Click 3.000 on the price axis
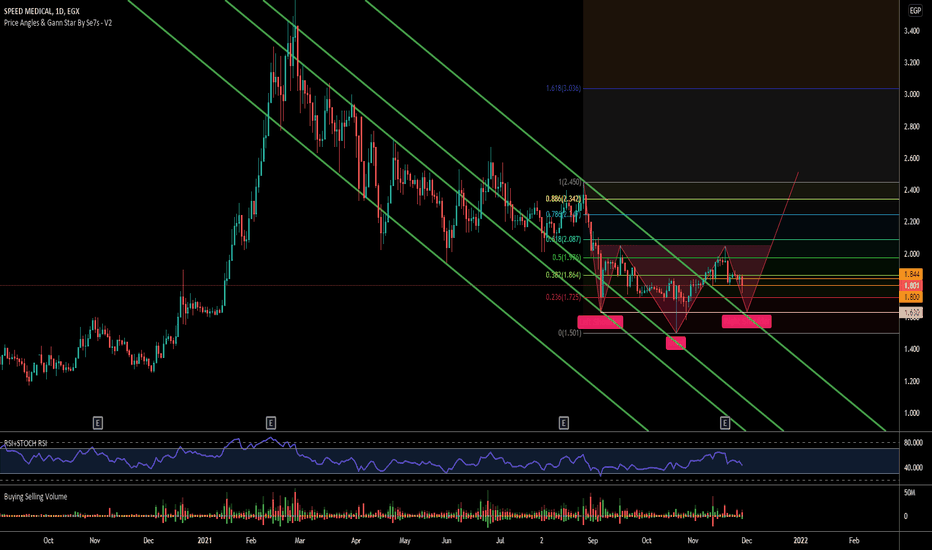Screen dimensions: 932x550 point(912,94)
